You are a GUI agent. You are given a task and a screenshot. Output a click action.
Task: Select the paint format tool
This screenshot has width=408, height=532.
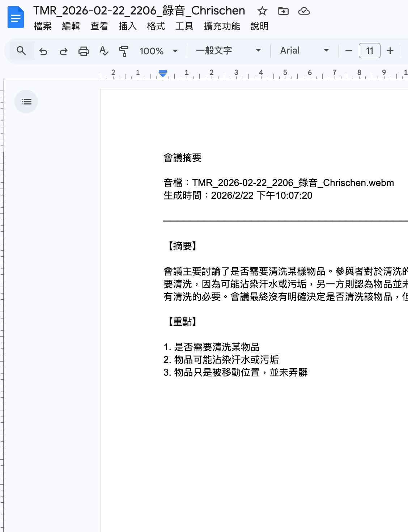coord(123,51)
